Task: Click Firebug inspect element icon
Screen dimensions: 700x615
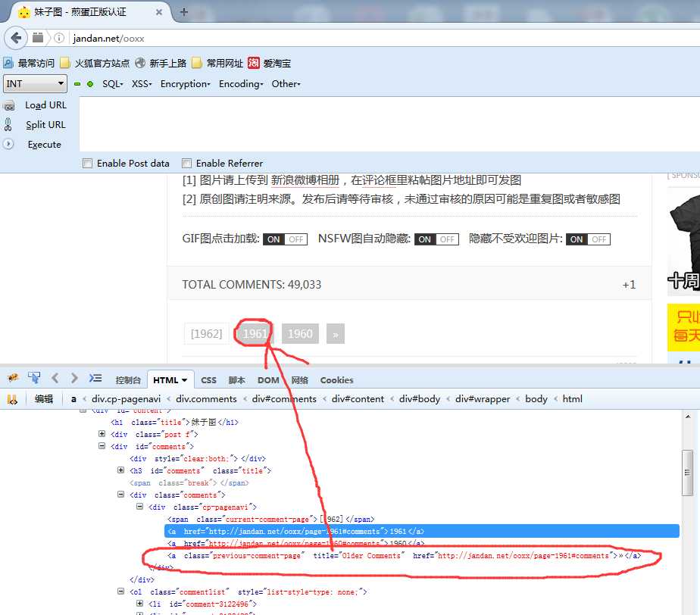Action: coord(34,379)
